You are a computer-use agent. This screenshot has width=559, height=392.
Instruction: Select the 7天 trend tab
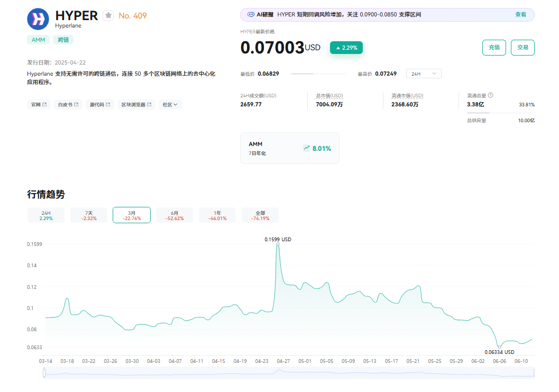pos(89,215)
